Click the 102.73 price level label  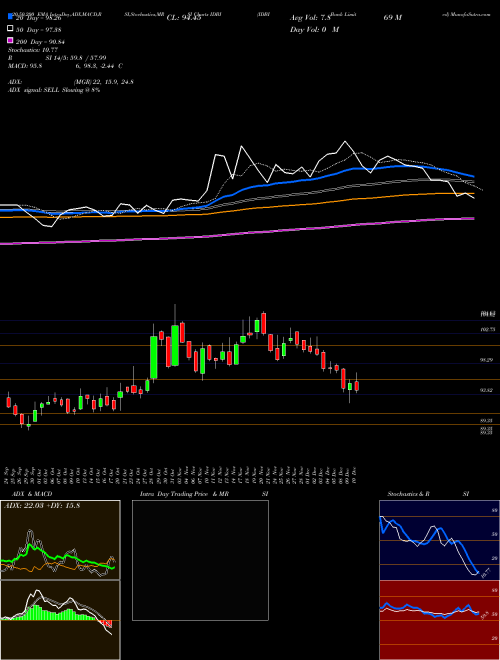pos(487,330)
